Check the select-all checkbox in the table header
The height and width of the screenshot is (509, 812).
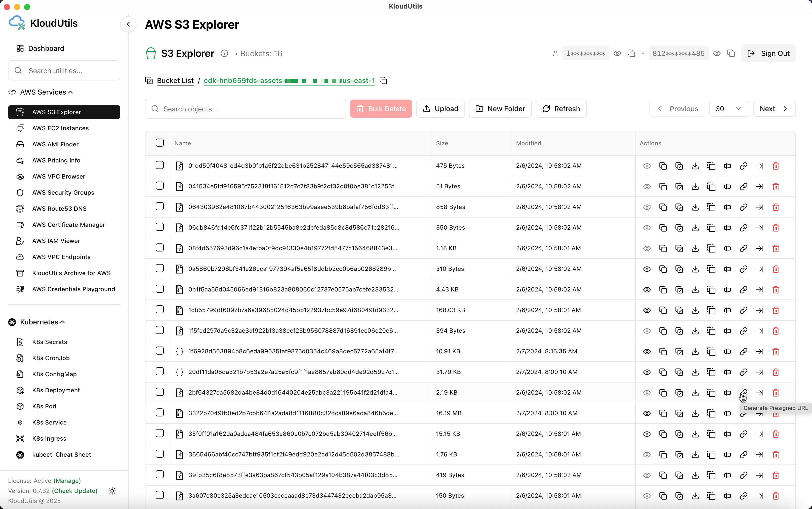pyautogui.click(x=159, y=143)
